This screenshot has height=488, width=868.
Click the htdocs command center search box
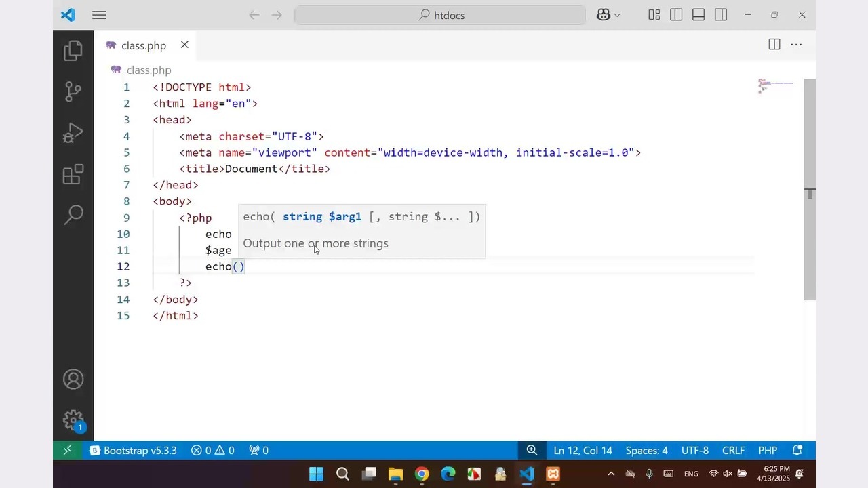(x=440, y=15)
